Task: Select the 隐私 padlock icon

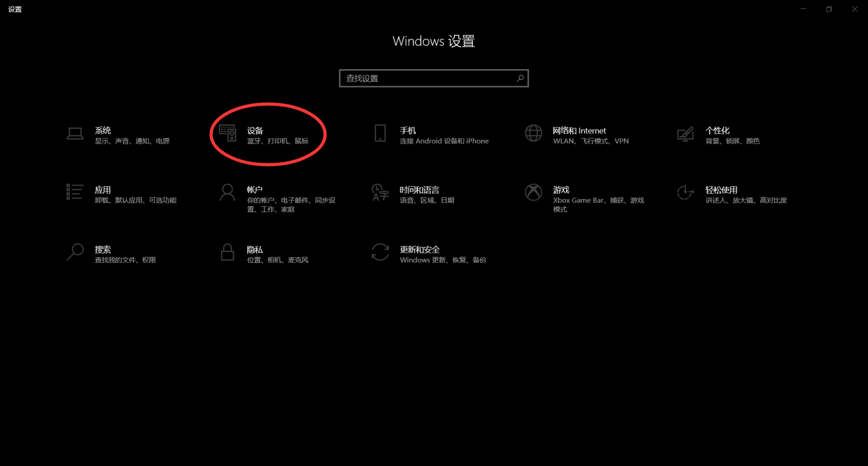Action: 227,252
